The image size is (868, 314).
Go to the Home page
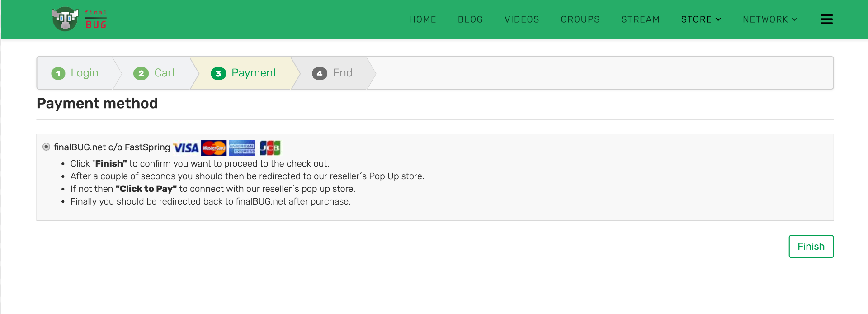[423, 19]
